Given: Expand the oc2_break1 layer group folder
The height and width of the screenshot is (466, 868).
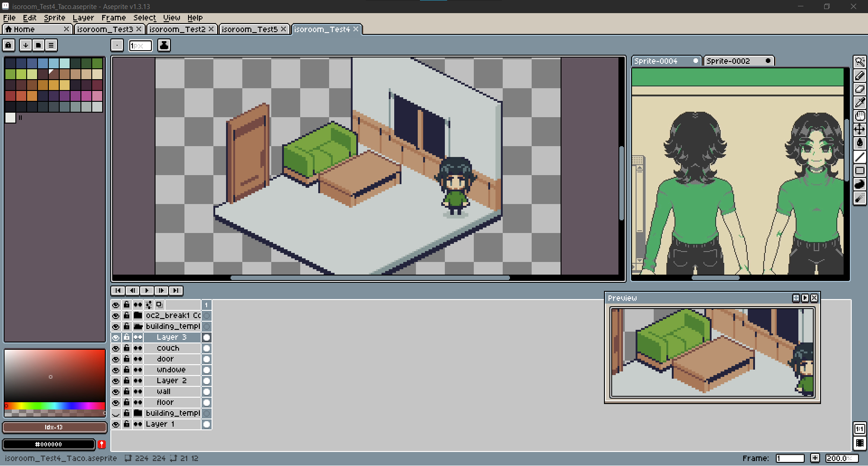Looking at the screenshot, I should [x=138, y=315].
